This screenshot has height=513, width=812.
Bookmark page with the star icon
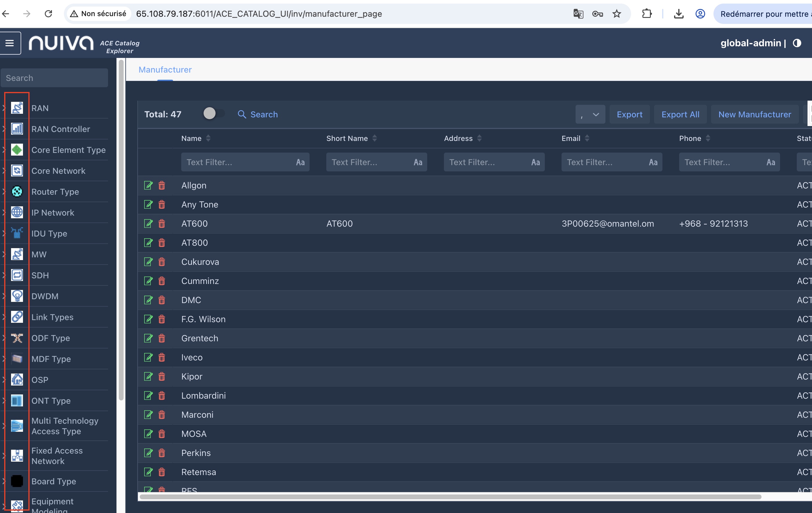(617, 14)
